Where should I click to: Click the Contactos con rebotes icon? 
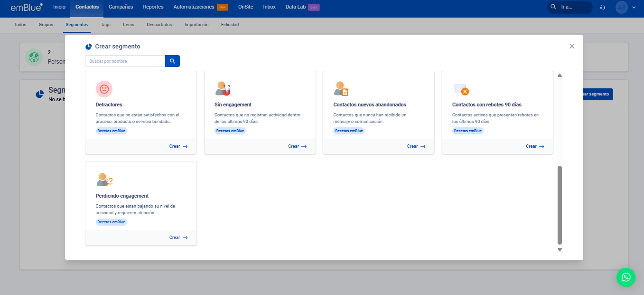tap(461, 89)
